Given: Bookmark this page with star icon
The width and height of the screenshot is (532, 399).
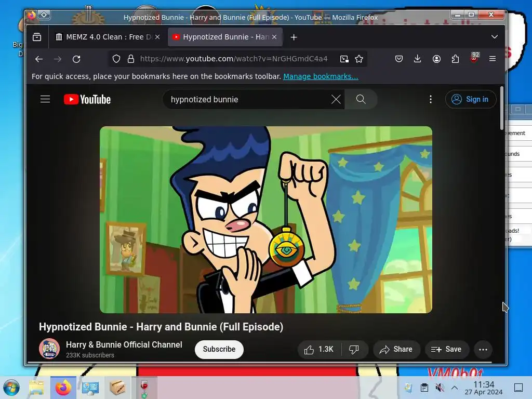Looking at the screenshot, I should tap(359, 59).
